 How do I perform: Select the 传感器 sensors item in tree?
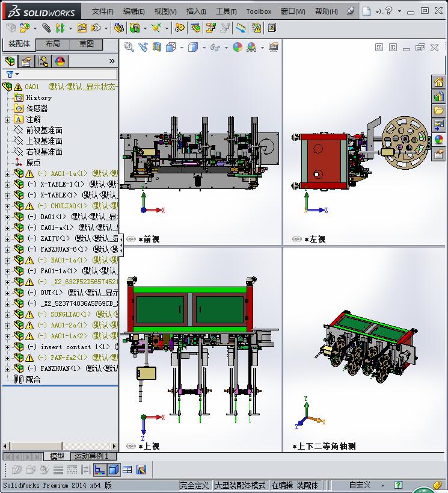(37, 109)
